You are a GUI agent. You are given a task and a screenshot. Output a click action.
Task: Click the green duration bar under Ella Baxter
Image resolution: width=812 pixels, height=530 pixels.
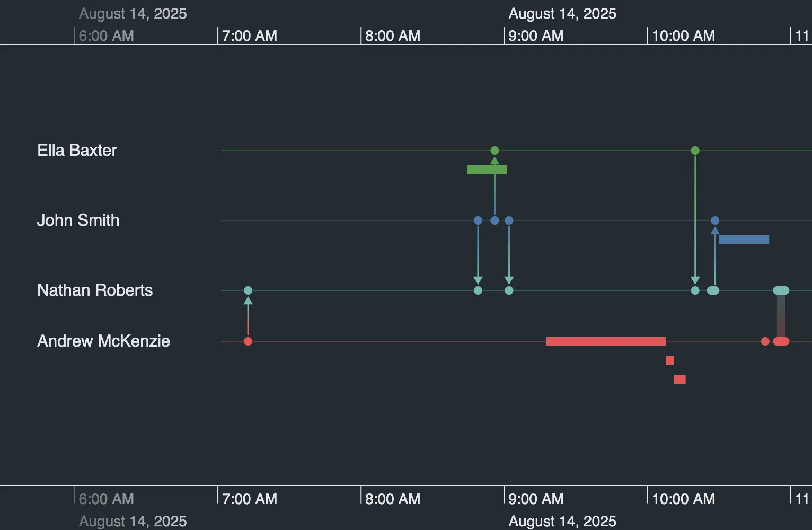[x=487, y=170]
